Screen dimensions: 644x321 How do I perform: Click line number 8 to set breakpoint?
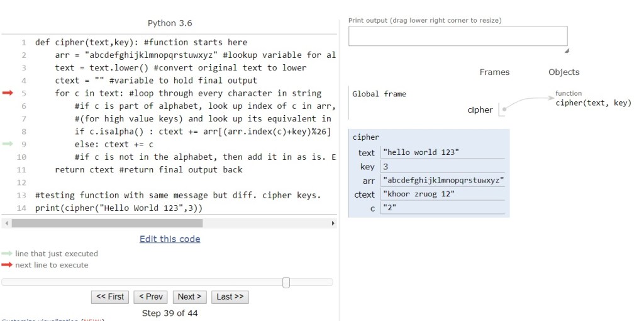pos(23,132)
